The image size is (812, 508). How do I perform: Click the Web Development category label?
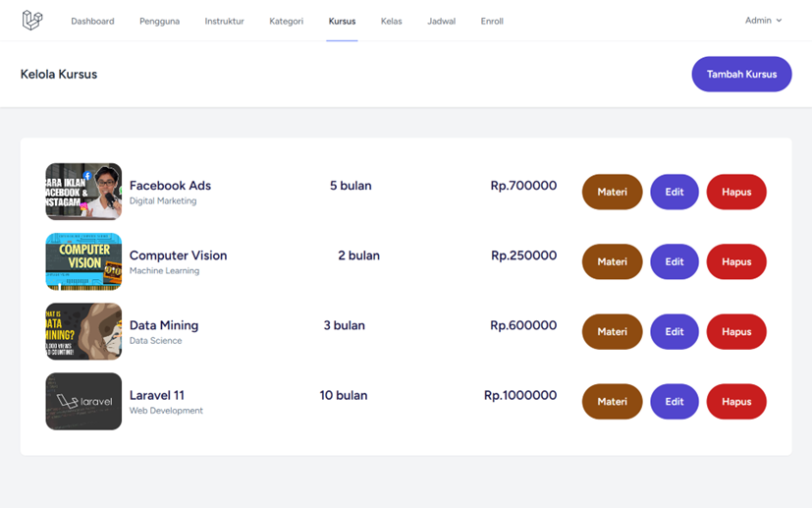(166, 411)
